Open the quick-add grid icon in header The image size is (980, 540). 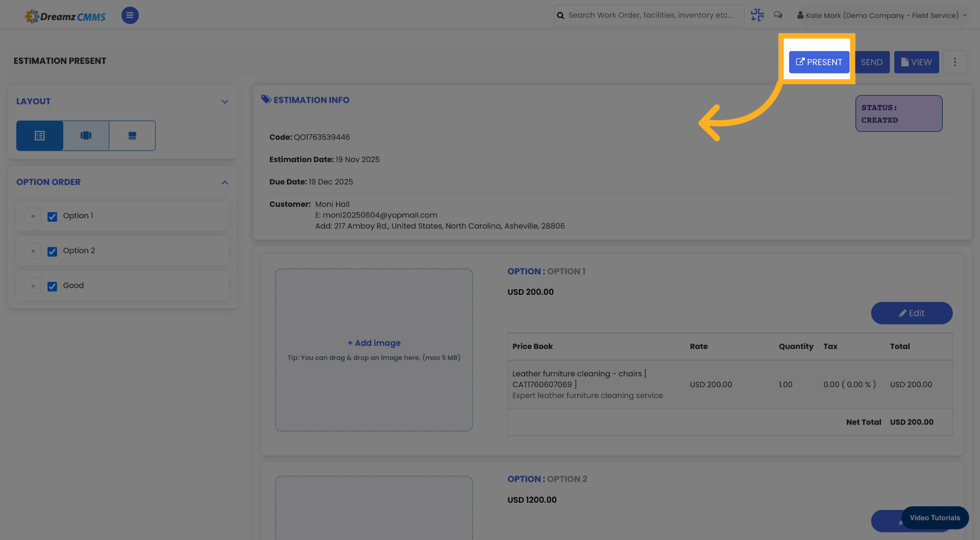757,15
